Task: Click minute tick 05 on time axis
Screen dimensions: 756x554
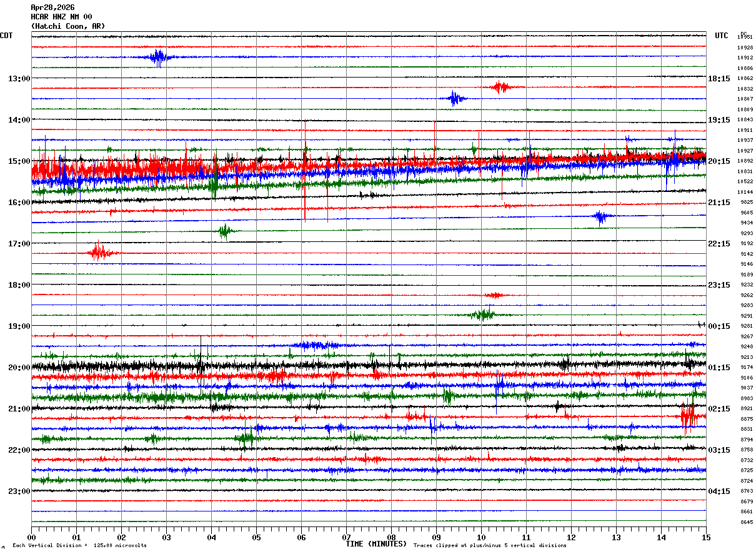Action: coord(256,537)
